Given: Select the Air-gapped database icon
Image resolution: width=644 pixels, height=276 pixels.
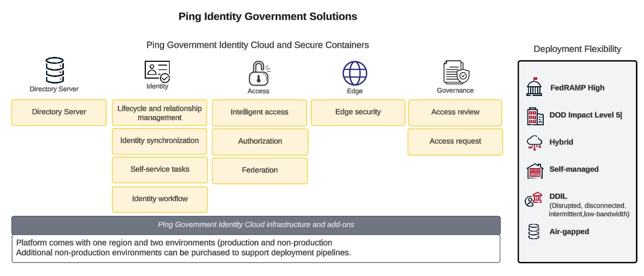Looking at the screenshot, I should [533, 232].
